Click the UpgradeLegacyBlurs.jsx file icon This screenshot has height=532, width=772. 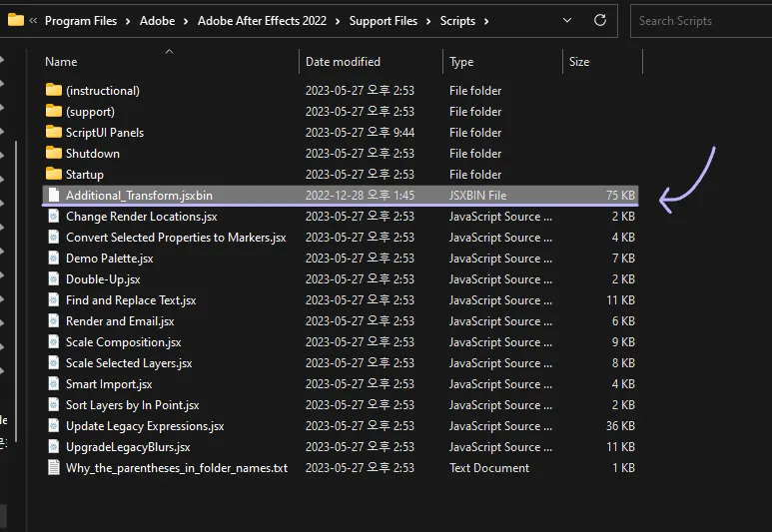click(54, 447)
